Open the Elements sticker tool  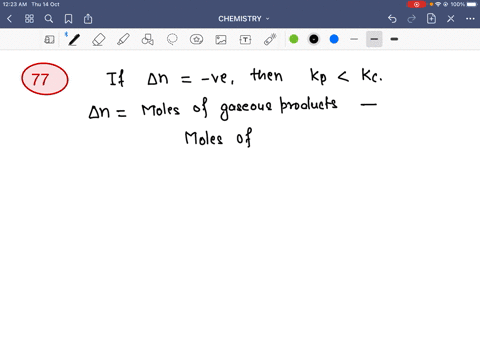[196, 40]
